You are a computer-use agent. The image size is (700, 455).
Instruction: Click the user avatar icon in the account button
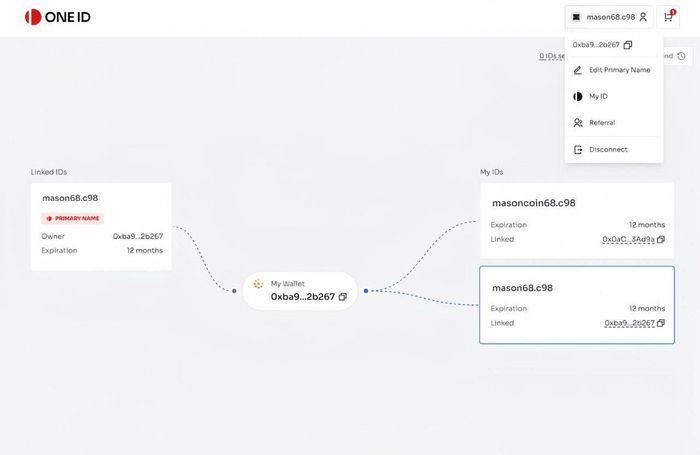(x=576, y=17)
